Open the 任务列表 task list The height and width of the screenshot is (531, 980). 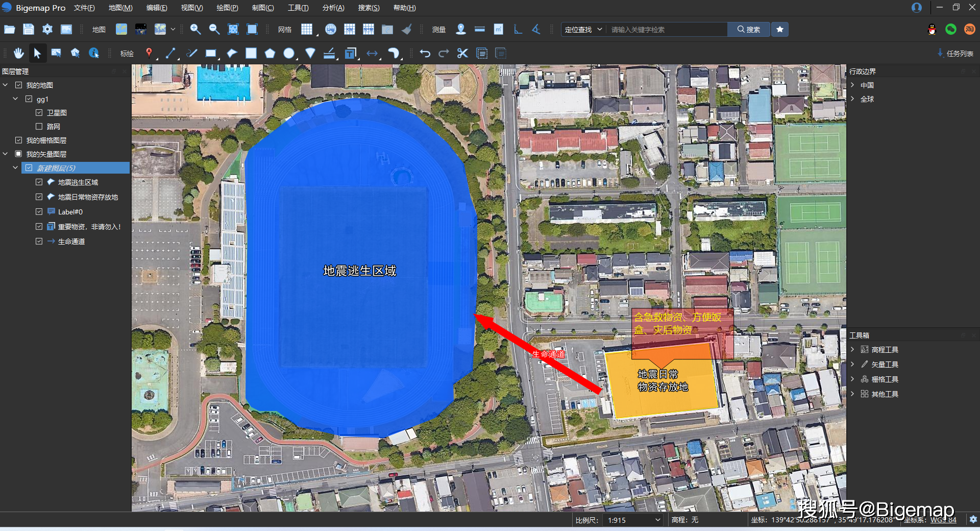pyautogui.click(x=955, y=53)
